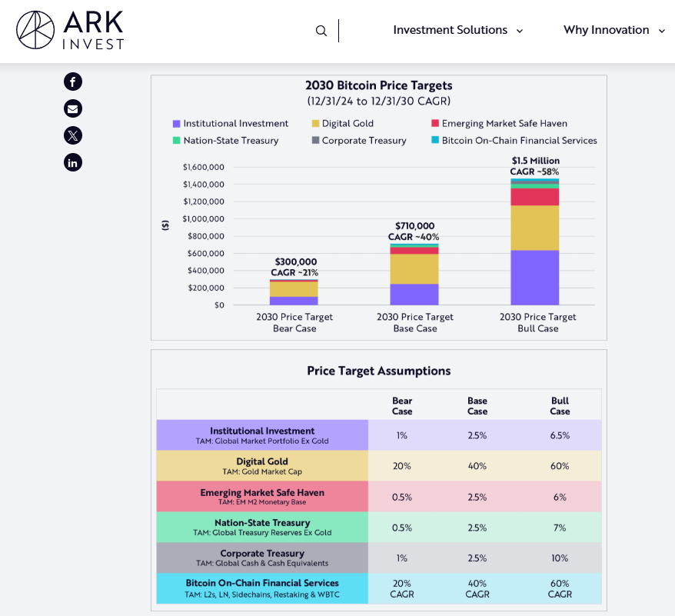Click '2030 Price Target Bull Case' axis label

point(537,323)
